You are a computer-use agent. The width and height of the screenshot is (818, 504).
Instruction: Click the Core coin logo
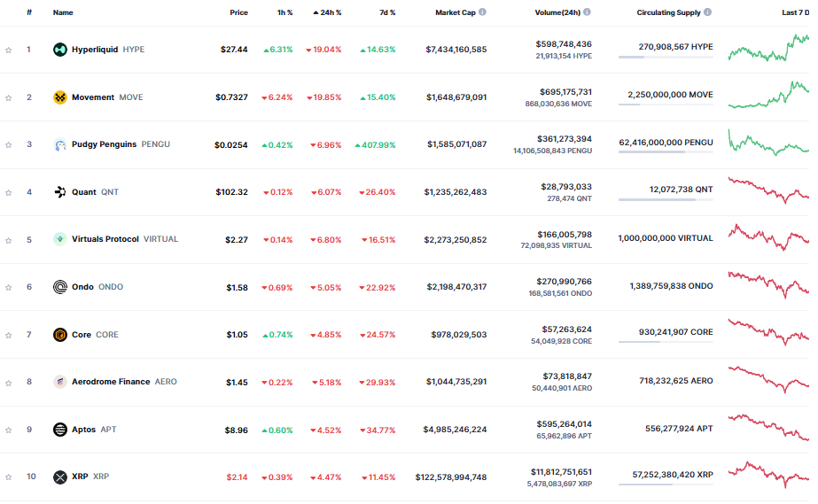pos(60,335)
